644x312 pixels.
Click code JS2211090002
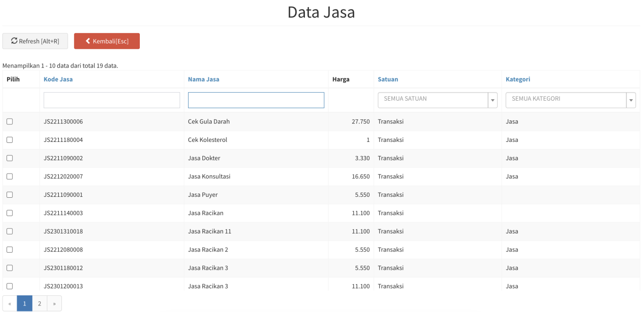pyautogui.click(x=63, y=158)
